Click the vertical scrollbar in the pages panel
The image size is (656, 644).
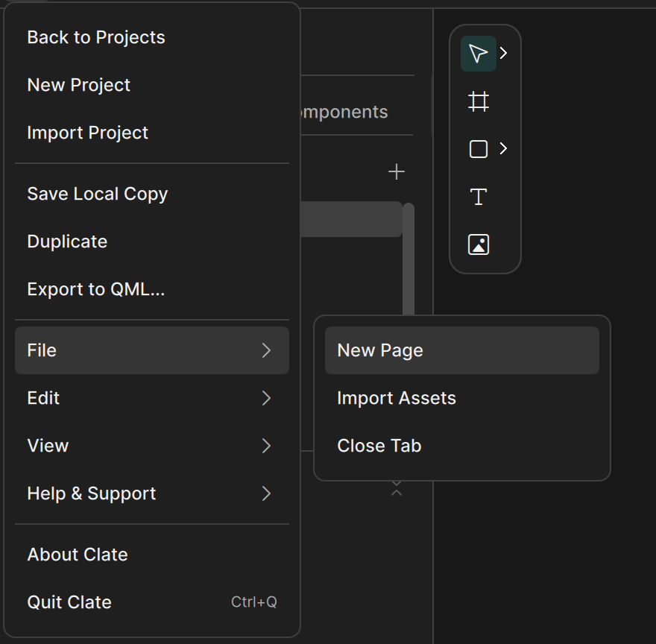[409, 259]
